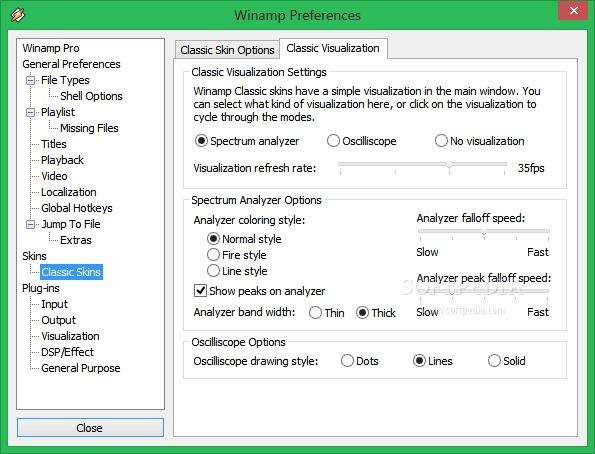Click the 35fps refresh rate value

click(531, 168)
